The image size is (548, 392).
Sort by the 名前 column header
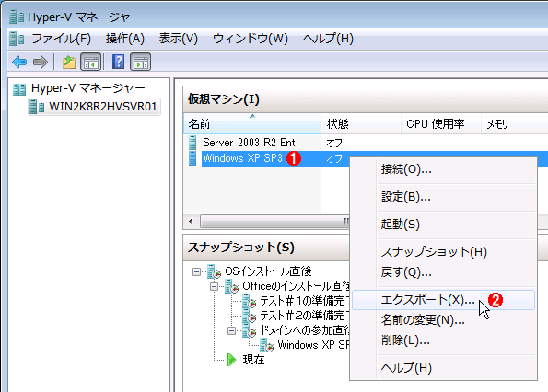[252, 123]
